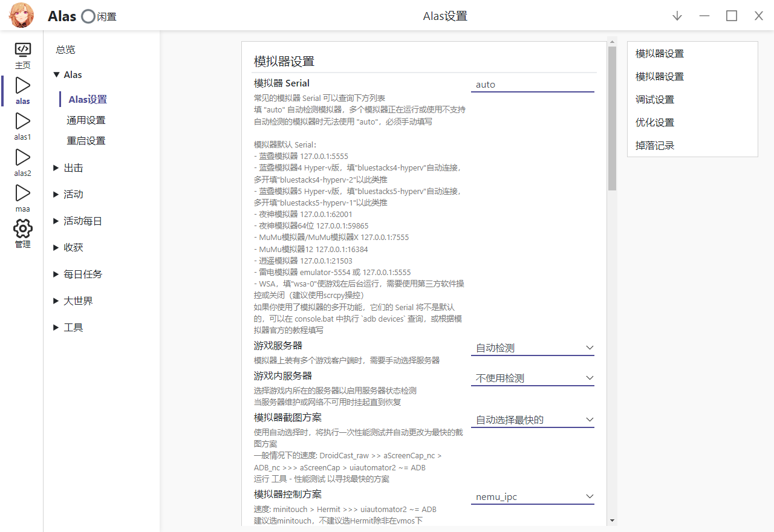
Task: Click the 闲置 idle status circle
Action: point(88,16)
